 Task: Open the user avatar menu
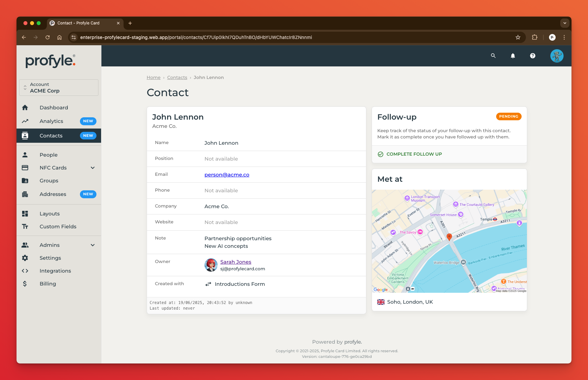point(557,56)
